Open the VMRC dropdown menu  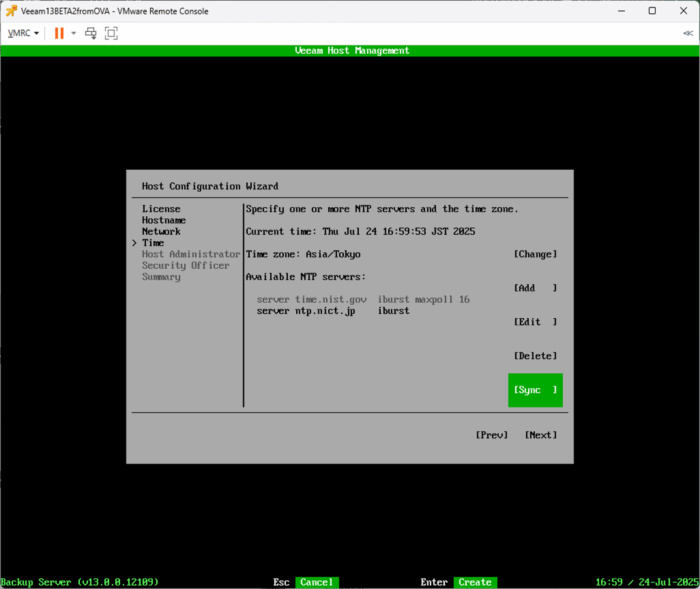(x=23, y=33)
